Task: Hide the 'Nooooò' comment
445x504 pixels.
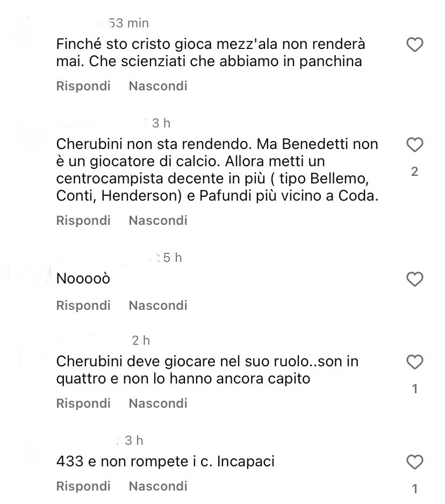Action: 158,306
